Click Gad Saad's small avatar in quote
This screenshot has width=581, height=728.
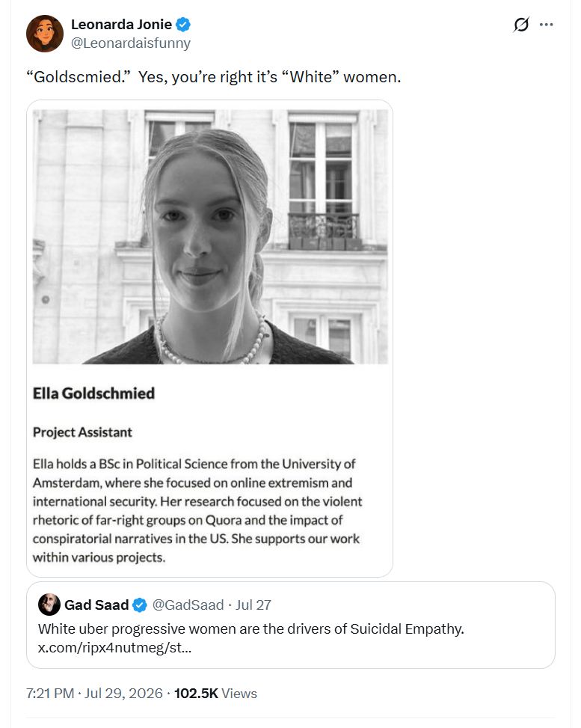[x=49, y=605]
